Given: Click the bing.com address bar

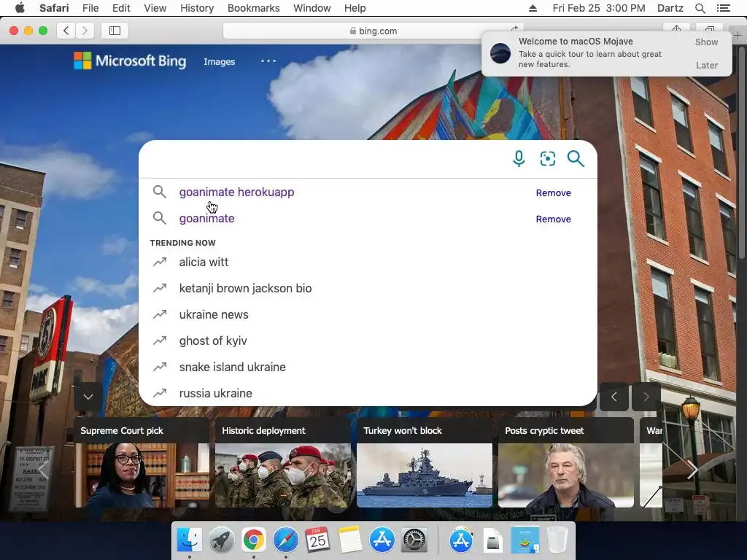Looking at the screenshot, I should pos(373,31).
